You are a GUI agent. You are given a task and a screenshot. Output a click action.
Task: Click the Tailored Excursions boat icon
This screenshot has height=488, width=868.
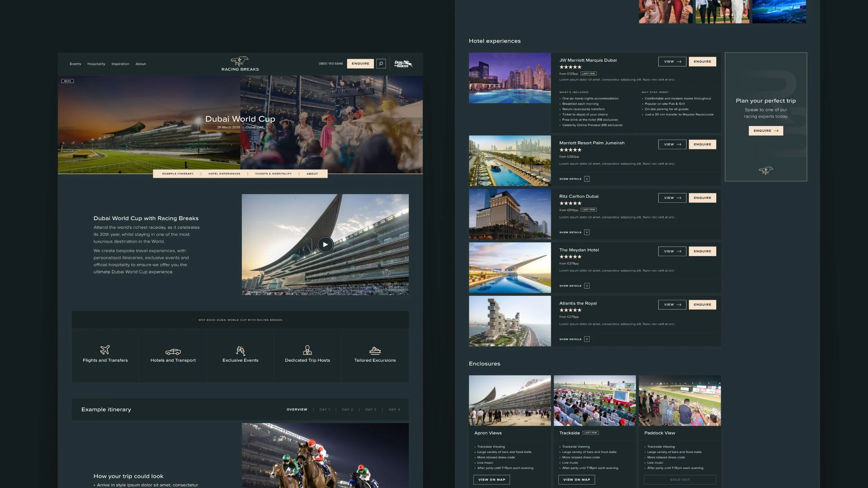[x=375, y=351]
